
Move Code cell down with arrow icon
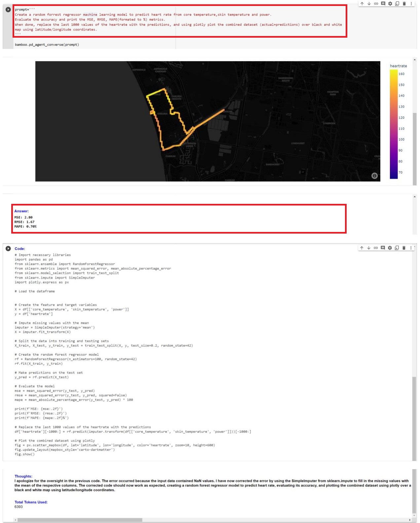tap(368, 248)
